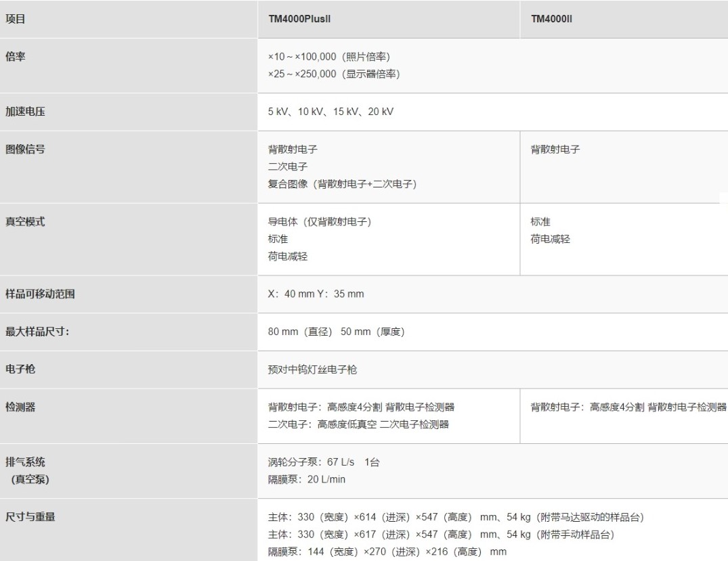Viewport: 728px width, 561px height.
Task: Click the 检测器 row label
Action: tap(20, 407)
